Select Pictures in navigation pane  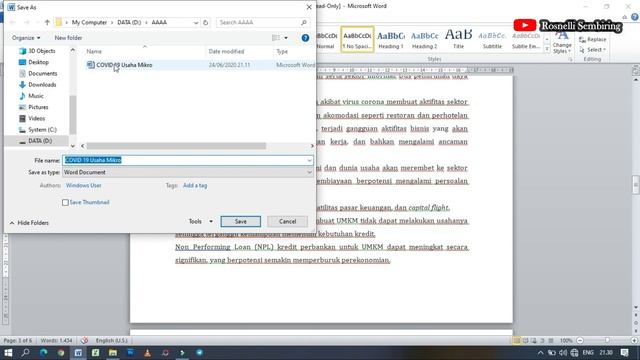(33, 107)
